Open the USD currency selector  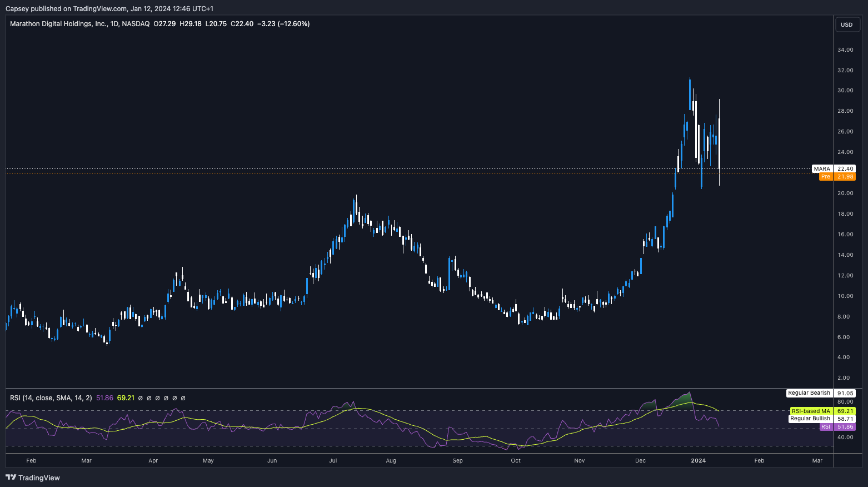click(x=846, y=24)
